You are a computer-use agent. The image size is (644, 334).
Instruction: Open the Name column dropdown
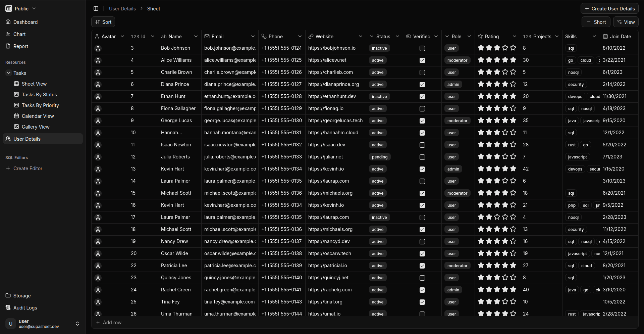click(196, 36)
